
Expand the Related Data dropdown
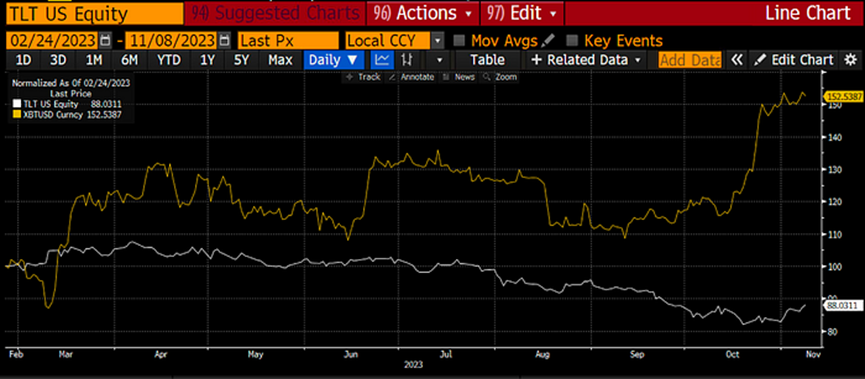[587, 60]
